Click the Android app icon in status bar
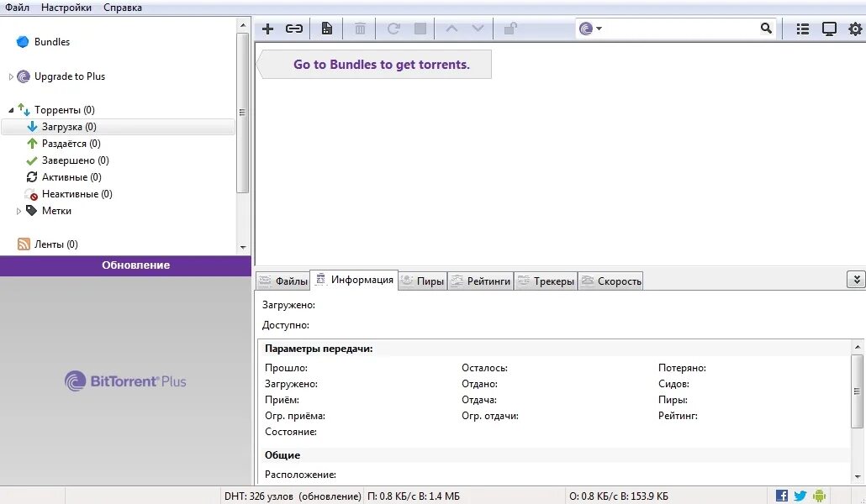 (818, 496)
